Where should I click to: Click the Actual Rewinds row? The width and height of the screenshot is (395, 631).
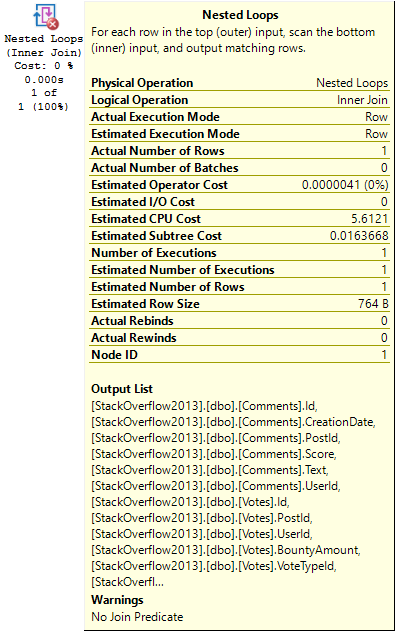pyautogui.click(x=239, y=338)
